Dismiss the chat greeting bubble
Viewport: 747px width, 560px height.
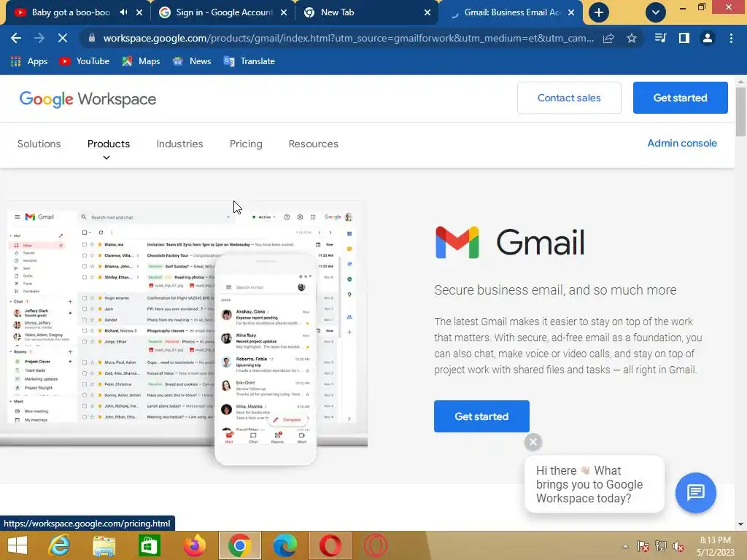533,442
